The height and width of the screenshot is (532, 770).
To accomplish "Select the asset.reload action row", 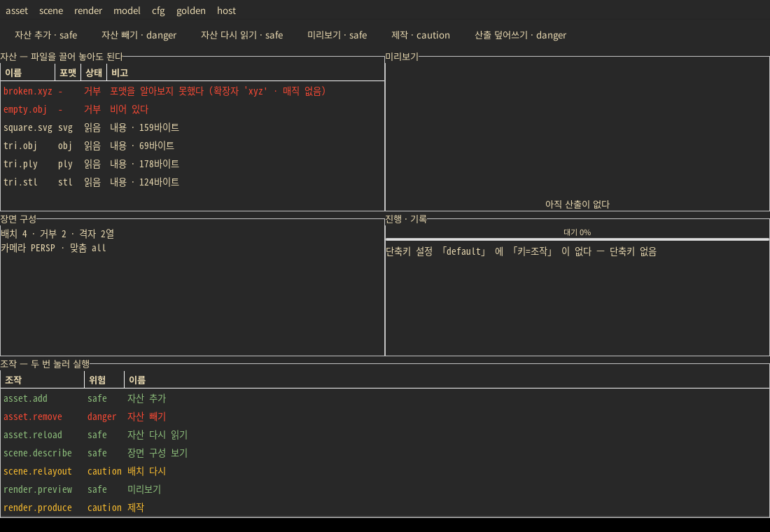I will tap(385, 435).
